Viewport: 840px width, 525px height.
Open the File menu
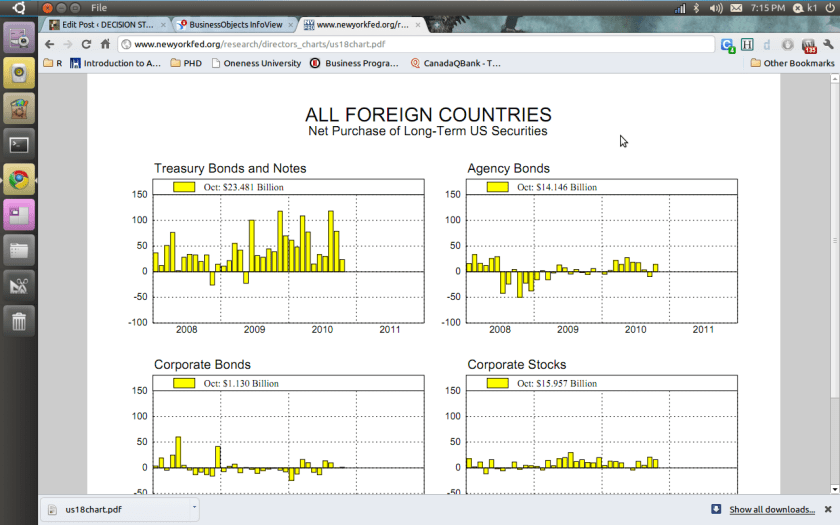click(99, 8)
